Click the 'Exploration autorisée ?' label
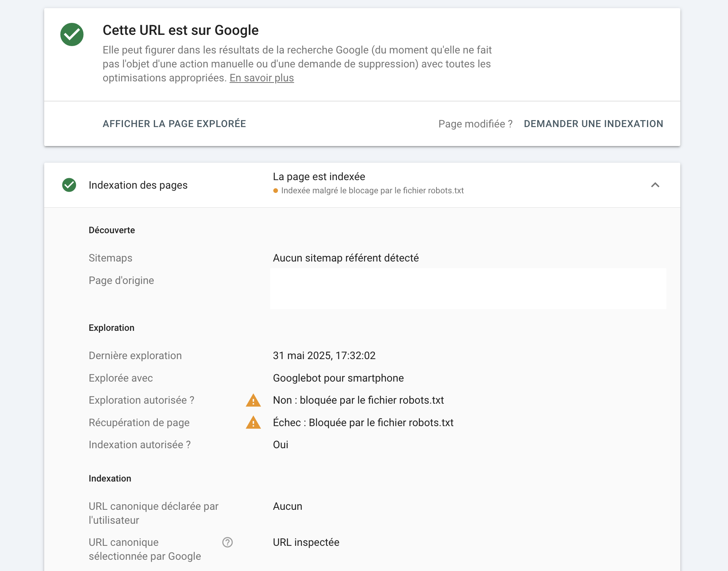This screenshot has width=728, height=571. (x=141, y=400)
